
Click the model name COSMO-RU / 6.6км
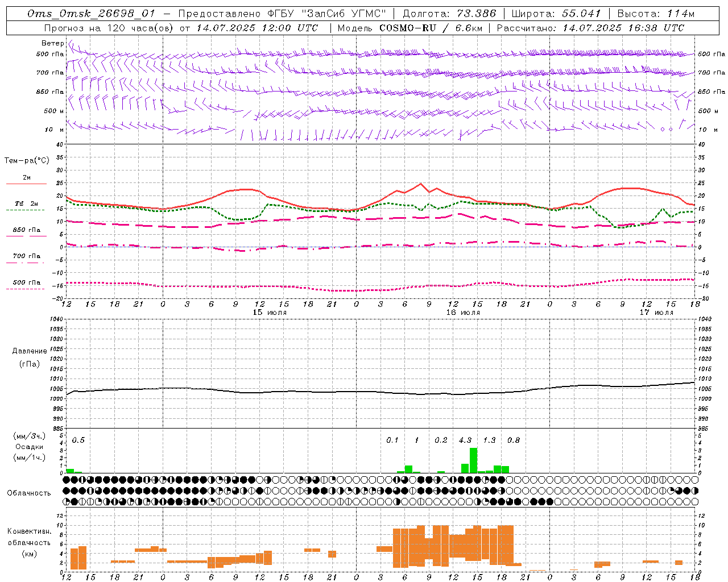(431, 28)
